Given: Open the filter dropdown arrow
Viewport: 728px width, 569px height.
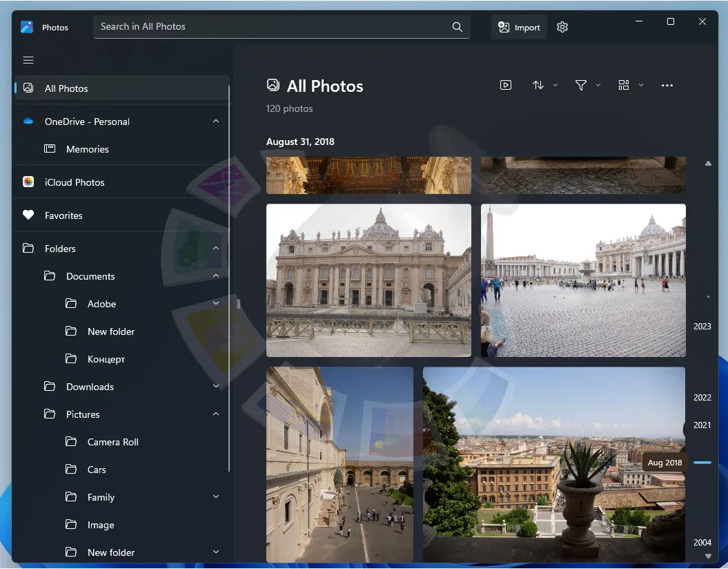Looking at the screenshot, I should tap(598, 85).
